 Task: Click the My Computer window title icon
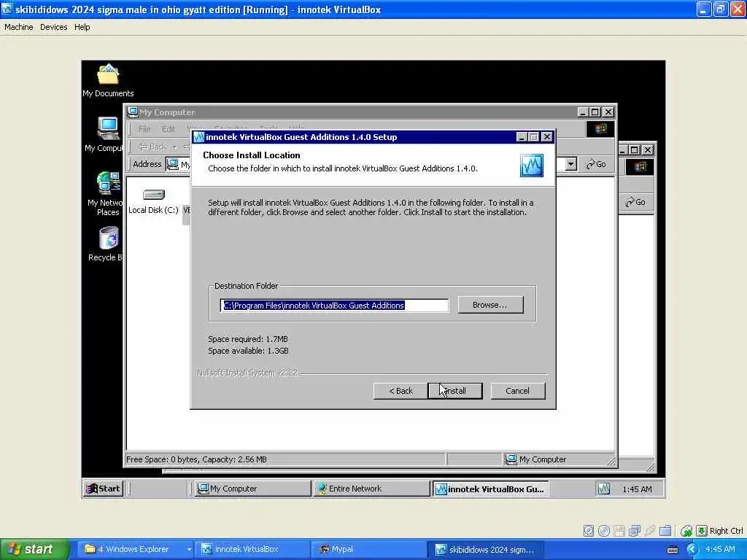click(133, 112)
